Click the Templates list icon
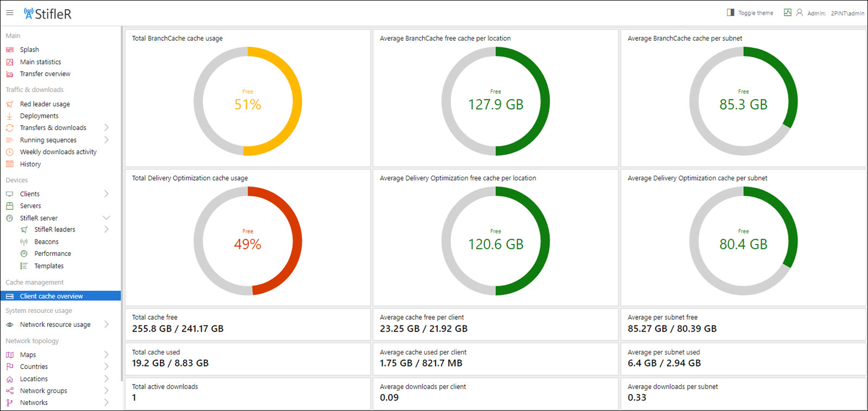This screenshot has width=868, height=411. click(24, 266)
